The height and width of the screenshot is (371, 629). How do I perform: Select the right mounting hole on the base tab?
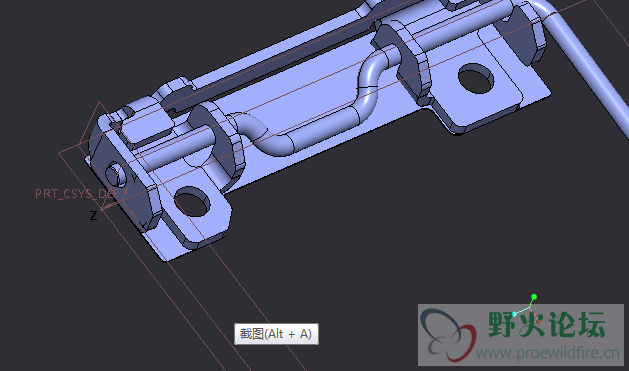pyautogui.click(x=476, y=78)
